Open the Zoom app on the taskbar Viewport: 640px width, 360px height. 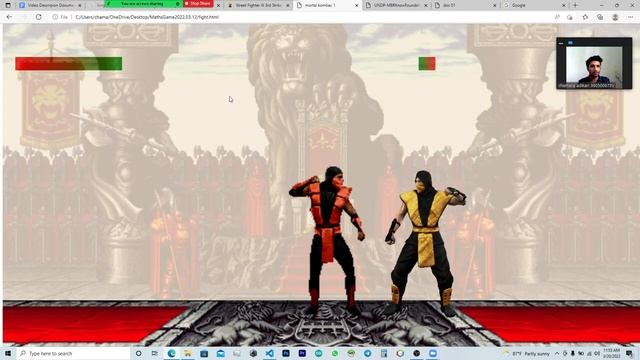(x=433, y=353)
